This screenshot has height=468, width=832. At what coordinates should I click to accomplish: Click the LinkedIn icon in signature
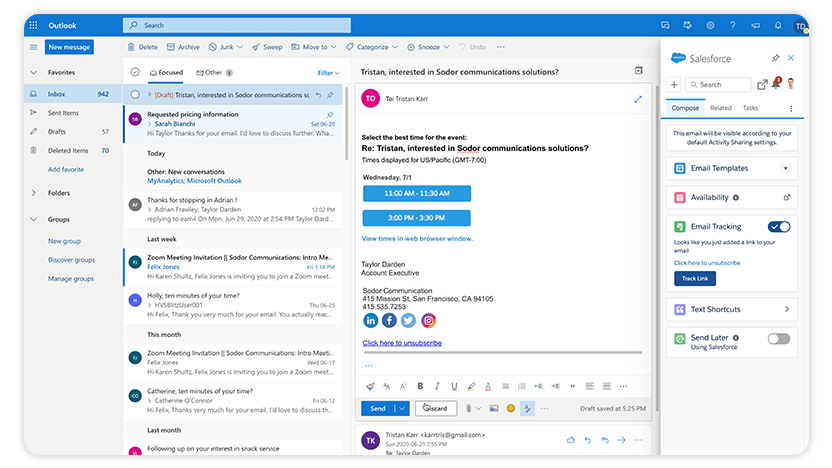[371, 320]
